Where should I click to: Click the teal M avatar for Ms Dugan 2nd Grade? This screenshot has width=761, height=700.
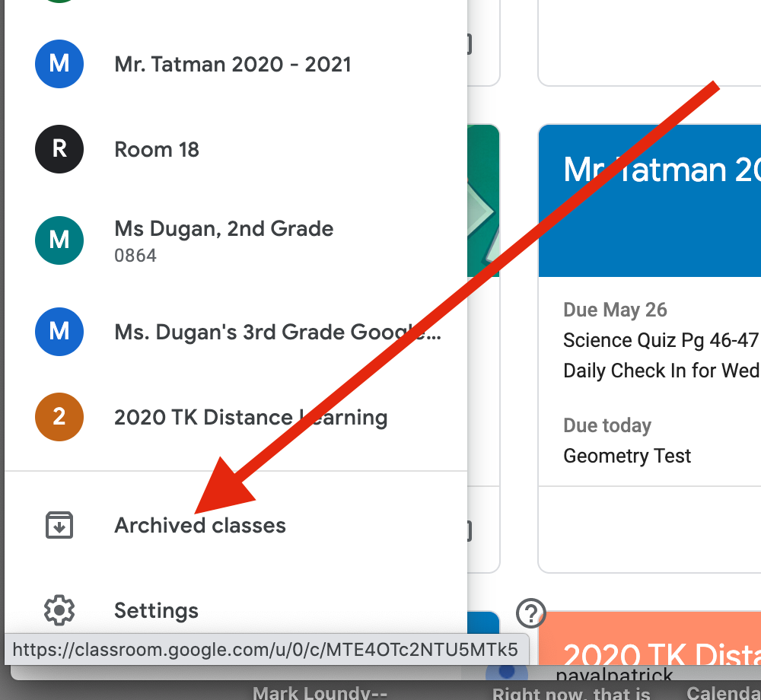pos(59,240)
